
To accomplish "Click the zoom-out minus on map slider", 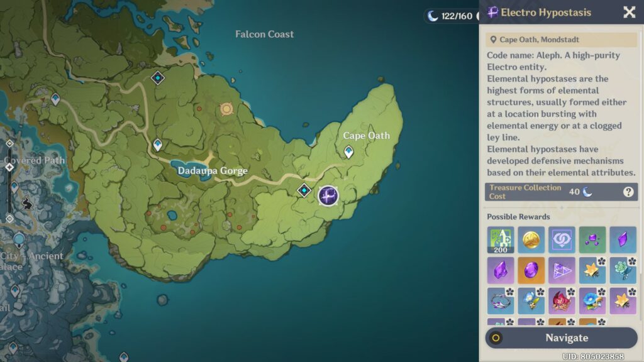I will click(x=9, y=218).
